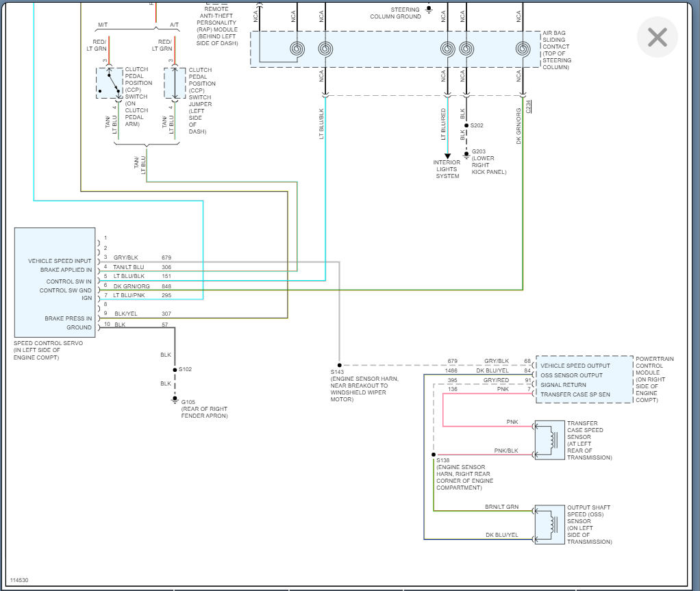The image size is (700, 591).
Task: Click the rightmost air bag sliding contact coil
Action: pos(523,49)
